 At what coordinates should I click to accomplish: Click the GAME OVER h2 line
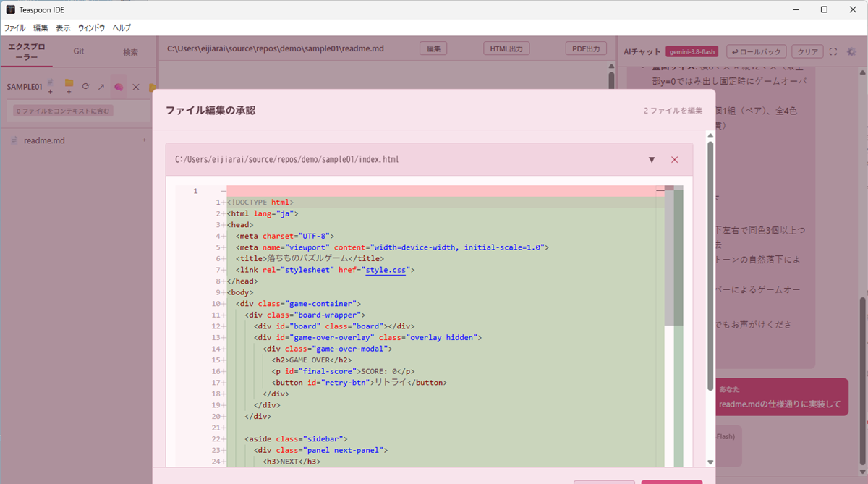311,360
